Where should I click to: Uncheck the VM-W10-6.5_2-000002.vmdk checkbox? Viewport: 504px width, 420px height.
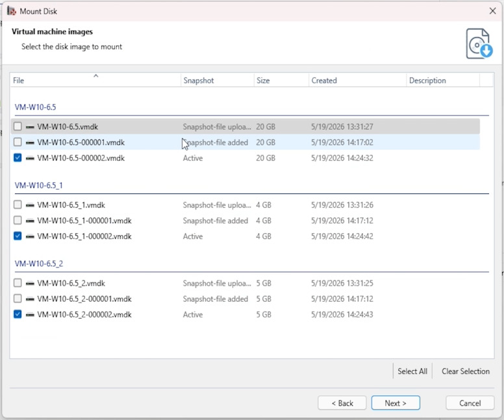click(x=18, y=314)
